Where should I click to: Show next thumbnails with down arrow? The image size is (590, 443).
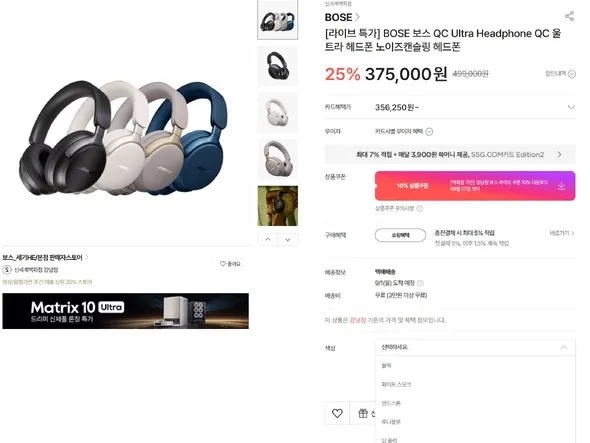pyautogui.click(x=288, y=240)
